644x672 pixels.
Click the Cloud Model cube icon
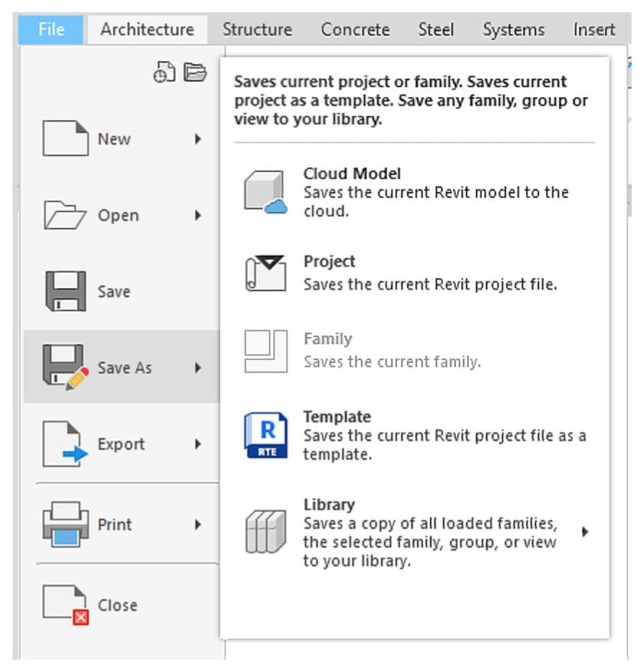(266, 192)
